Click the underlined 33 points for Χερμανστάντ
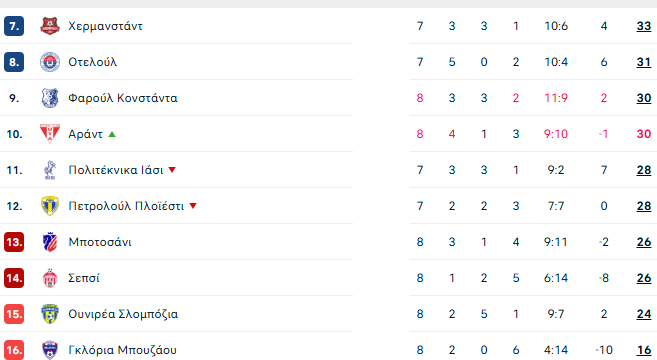 [644, 26]
